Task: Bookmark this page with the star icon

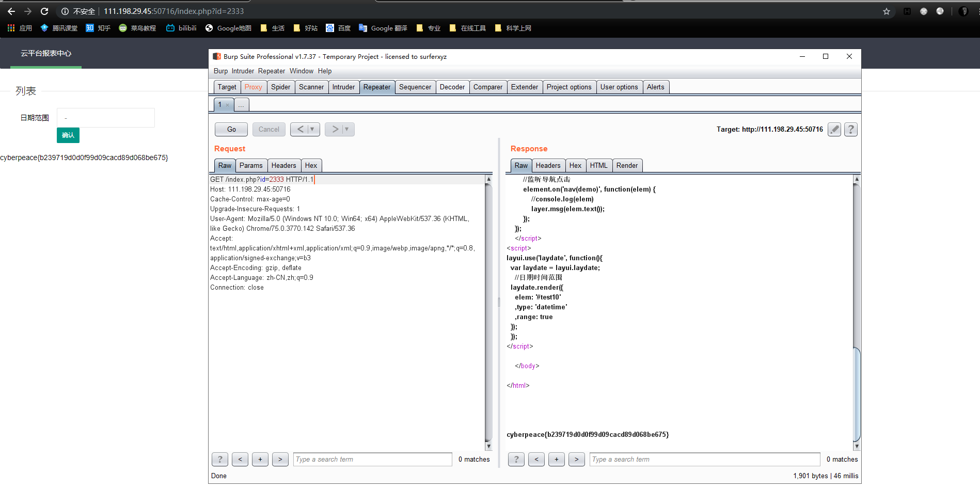Action: tap(887, 11)
